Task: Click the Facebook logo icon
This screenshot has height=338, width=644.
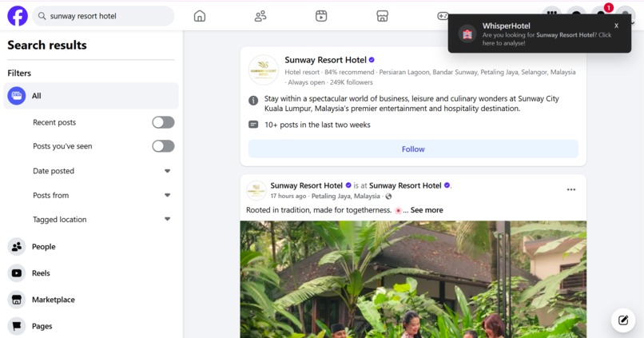Action: pyautogui.click(x=18, y=16)
